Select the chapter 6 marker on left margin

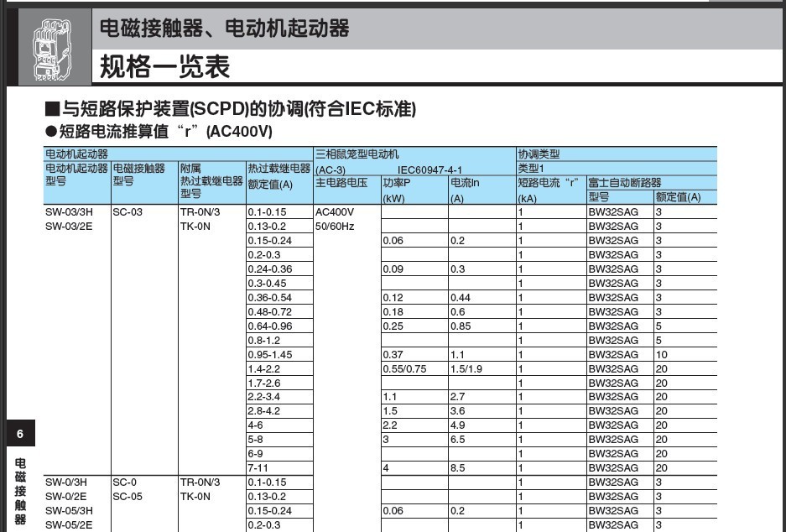(x=20, y=434)
